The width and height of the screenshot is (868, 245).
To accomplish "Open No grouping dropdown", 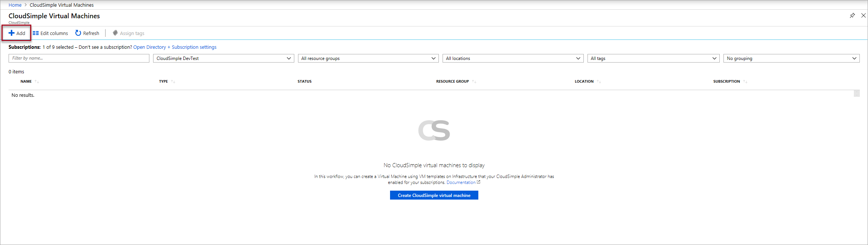I will click(x=792, y=58).
